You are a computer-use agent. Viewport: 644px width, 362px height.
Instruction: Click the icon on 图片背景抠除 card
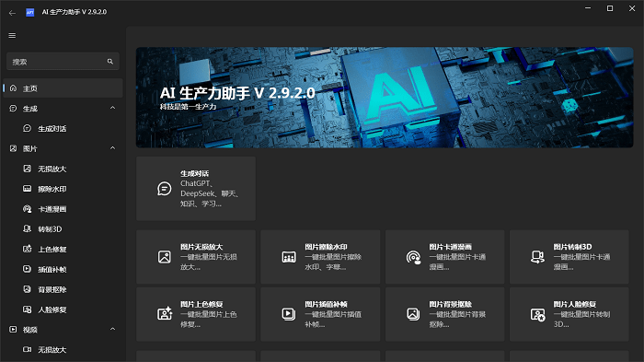pos(413,314)
